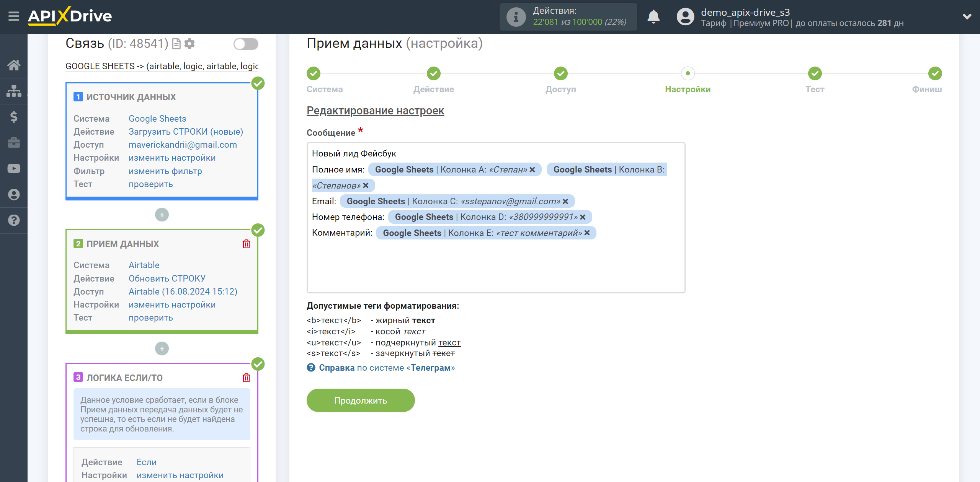This screenshot has width=980, height=482.
Task: Click the Продолжить button
Action: (x=361, y=401)
